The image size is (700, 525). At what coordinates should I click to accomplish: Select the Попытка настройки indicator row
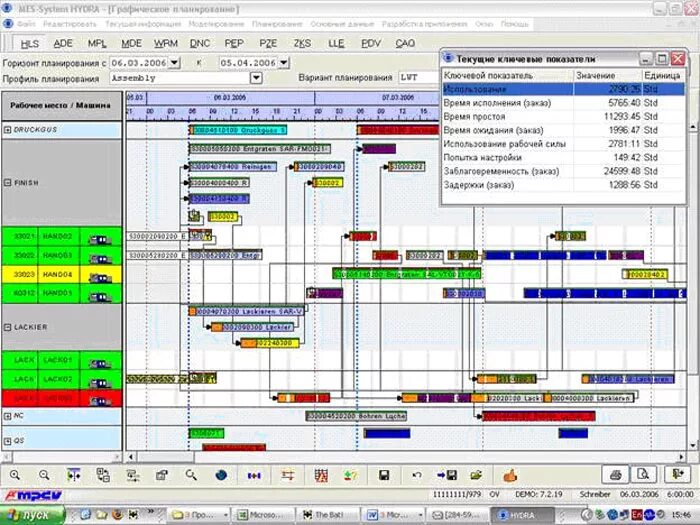(x=563, y=158)
